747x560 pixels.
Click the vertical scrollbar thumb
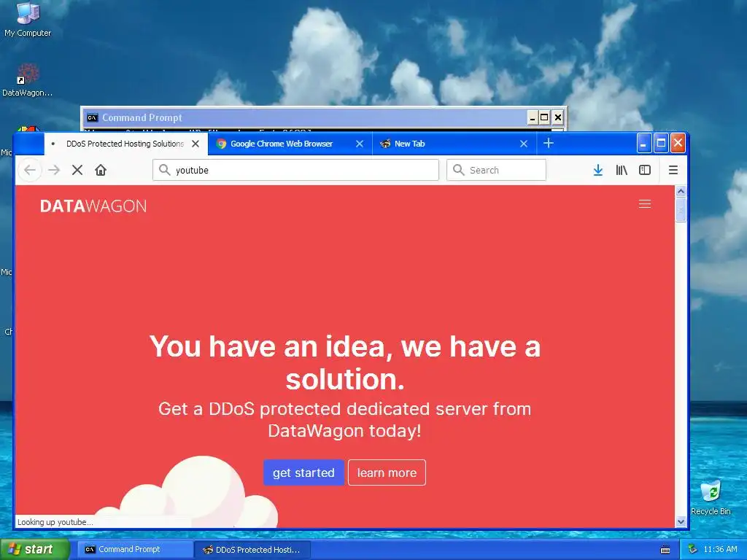tap(681, 209)
